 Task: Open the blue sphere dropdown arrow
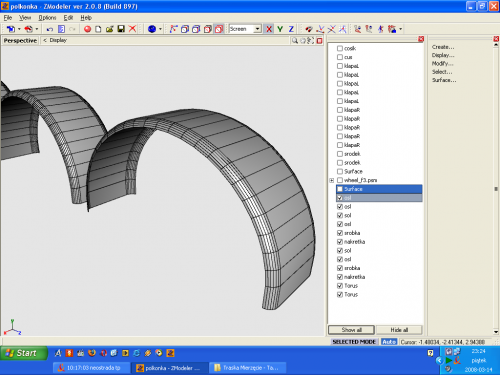pyautogui.click(x=160, y=29)
